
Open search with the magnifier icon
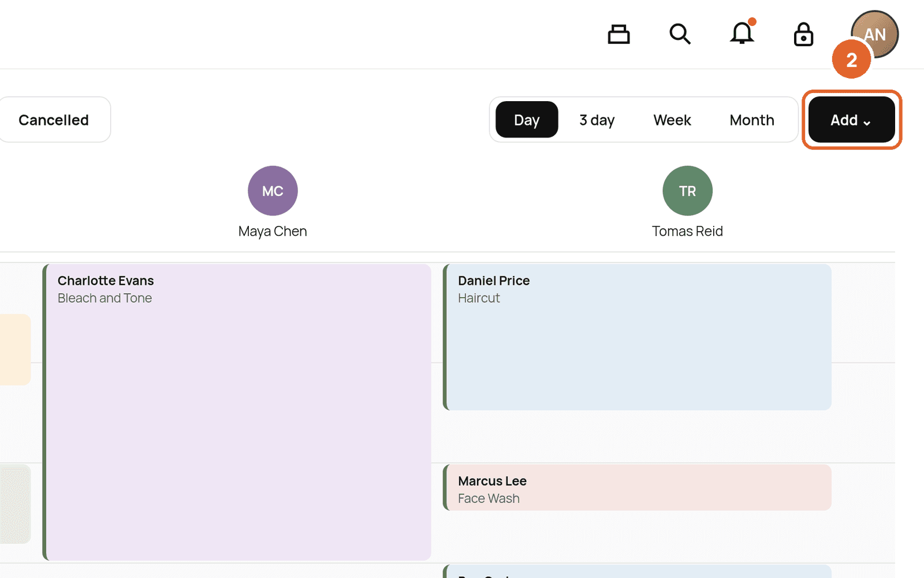[x=680, y=34]
